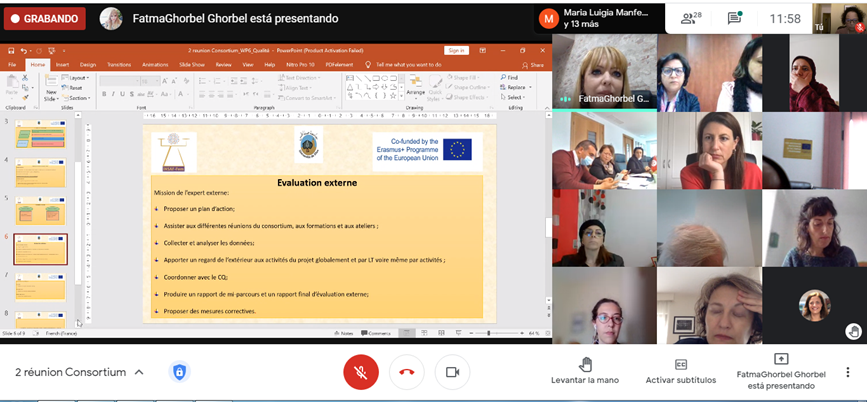867x402 pixels.
Task: Click Reset in the Slides group
Action: [x=72, y=88]
